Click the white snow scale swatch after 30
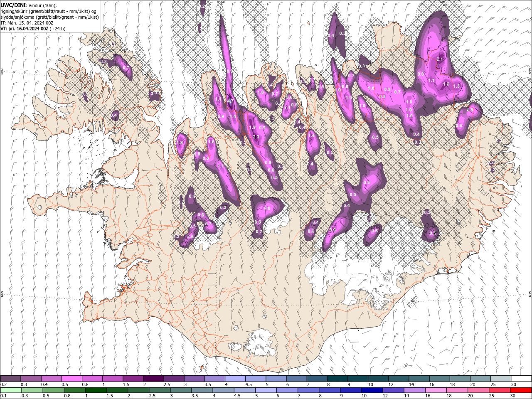The width and height of the screenshot is (532, 399). pos(521,378)
